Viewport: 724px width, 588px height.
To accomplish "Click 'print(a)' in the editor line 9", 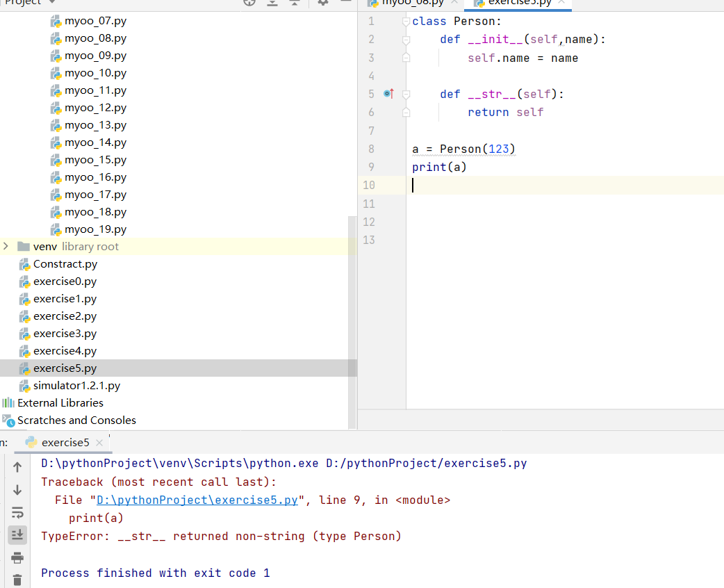I will coord(440,168).
